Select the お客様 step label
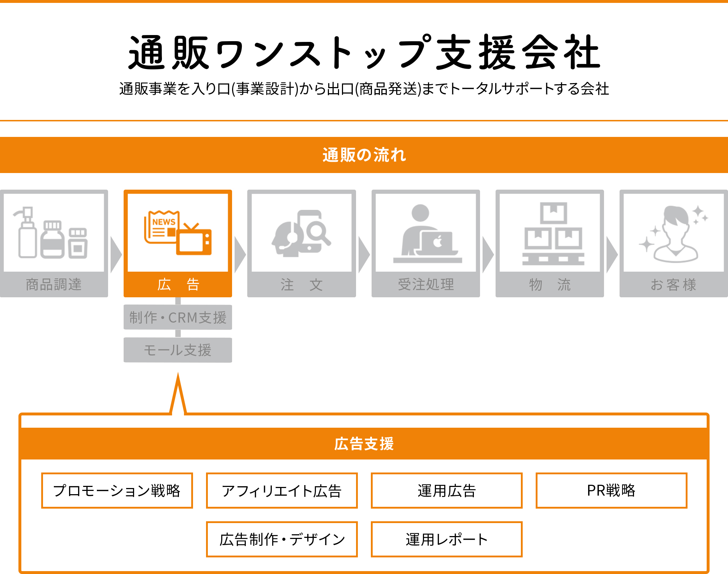The width and height of the screenshot is (728, 574). (673, 285)
